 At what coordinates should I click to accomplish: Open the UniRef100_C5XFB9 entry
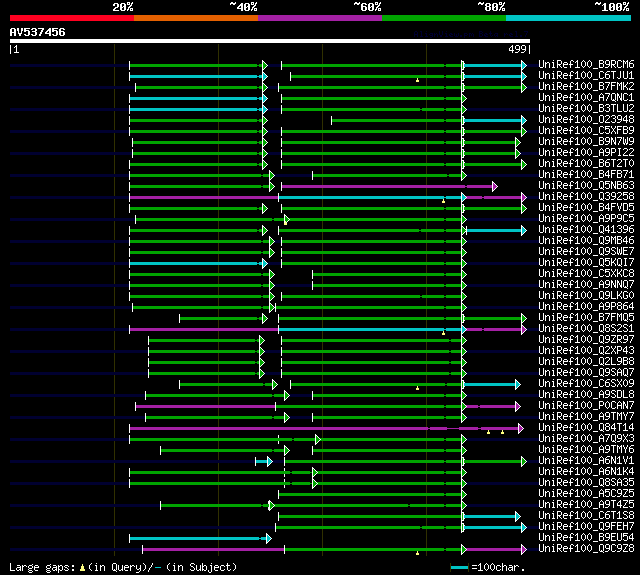tap(586, 131)
